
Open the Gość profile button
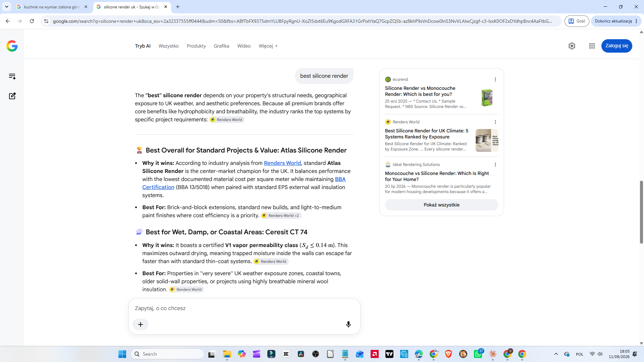coord(577,21)
